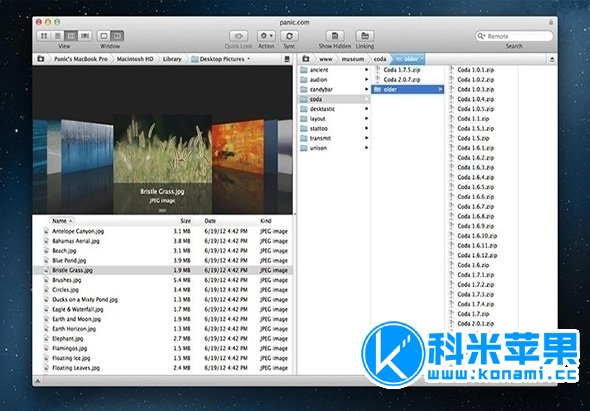
Task: Go to coda in remote path bar
Action: [380, 59]
